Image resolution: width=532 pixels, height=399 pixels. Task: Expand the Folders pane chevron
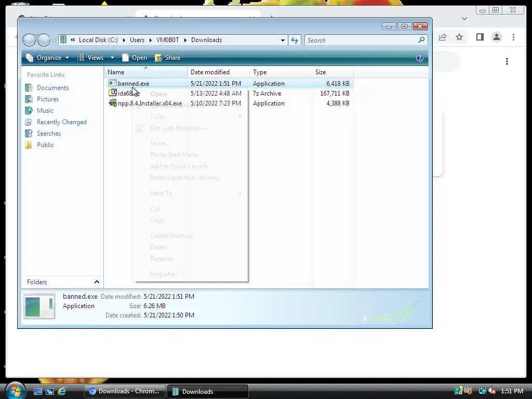point(97,282)
